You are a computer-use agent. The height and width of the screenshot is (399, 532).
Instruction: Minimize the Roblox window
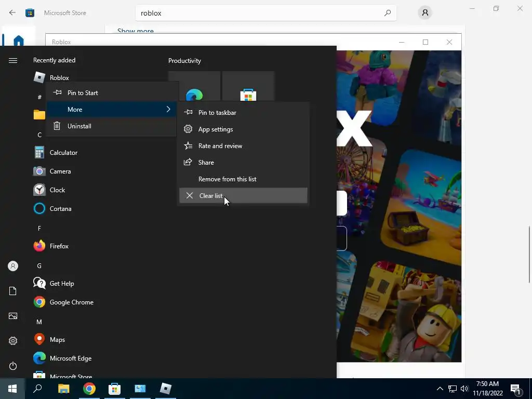click(402, 42)
